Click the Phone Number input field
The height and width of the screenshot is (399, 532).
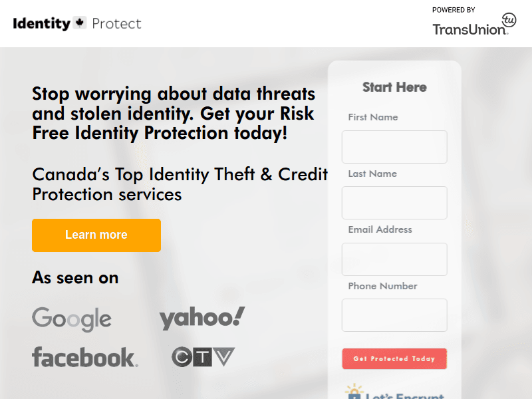click(394, 315)
